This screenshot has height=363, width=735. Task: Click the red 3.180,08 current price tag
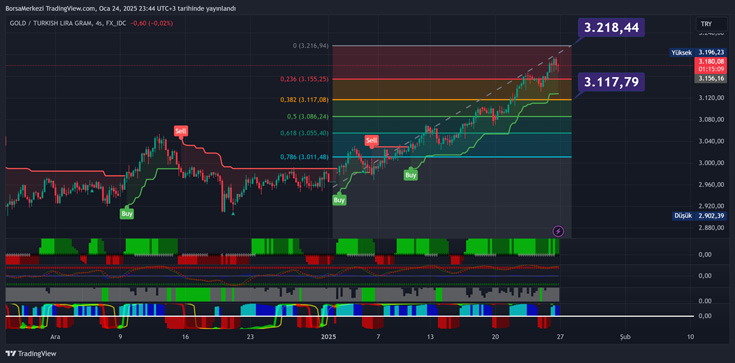click(710, 65)
